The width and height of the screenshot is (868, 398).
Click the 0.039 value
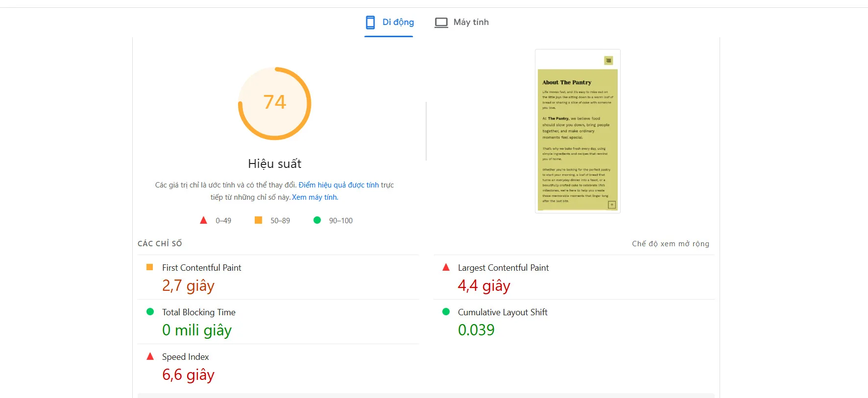(476, 330)
